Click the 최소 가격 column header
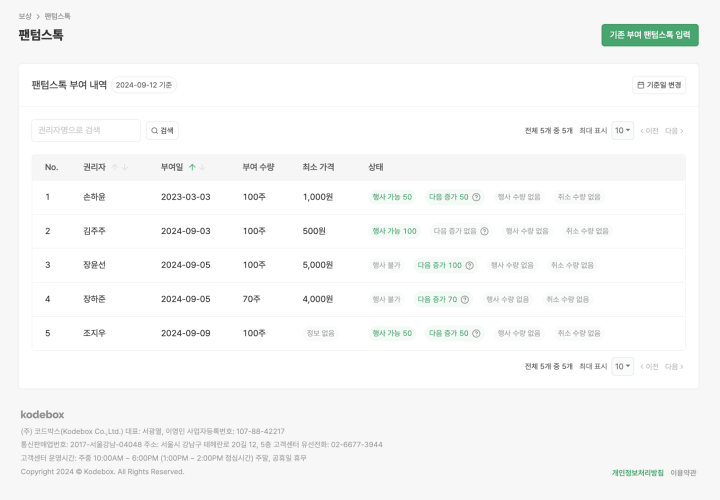The height and width of the screenshot is (500, 720). 318,167
